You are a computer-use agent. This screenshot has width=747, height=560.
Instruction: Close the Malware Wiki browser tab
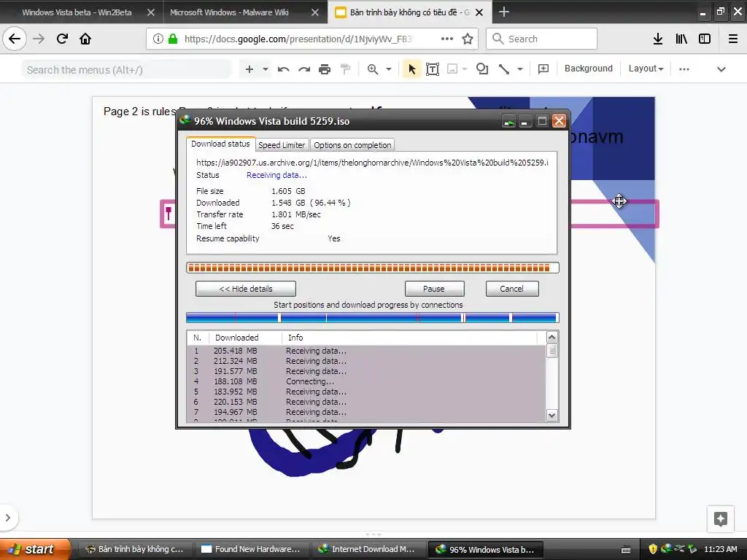tap(315, 12)
